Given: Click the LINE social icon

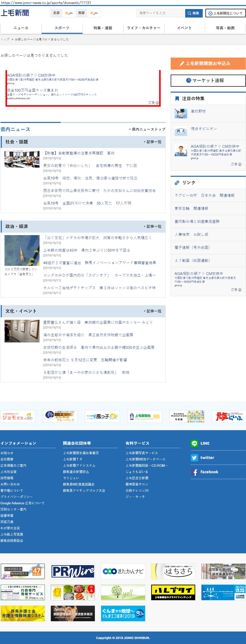Looking at the screenshot, I should coord(194,443).
